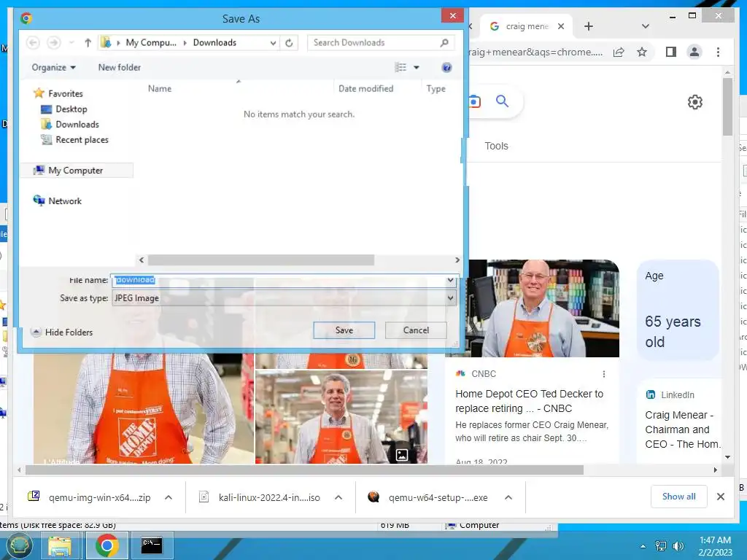747x560 pixels.
Task: Go forward in Save As dialog
Action: pyautogui.click(x=54, y=42)
